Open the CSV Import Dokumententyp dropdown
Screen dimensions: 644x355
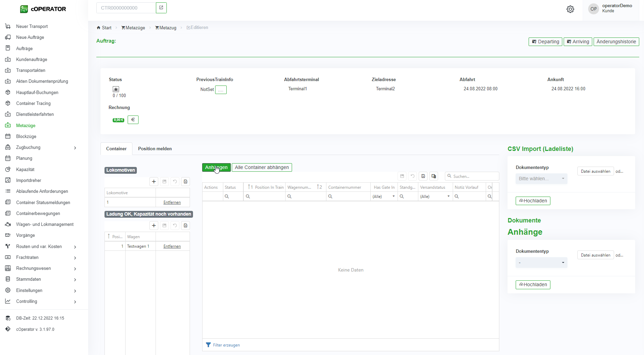541,179
